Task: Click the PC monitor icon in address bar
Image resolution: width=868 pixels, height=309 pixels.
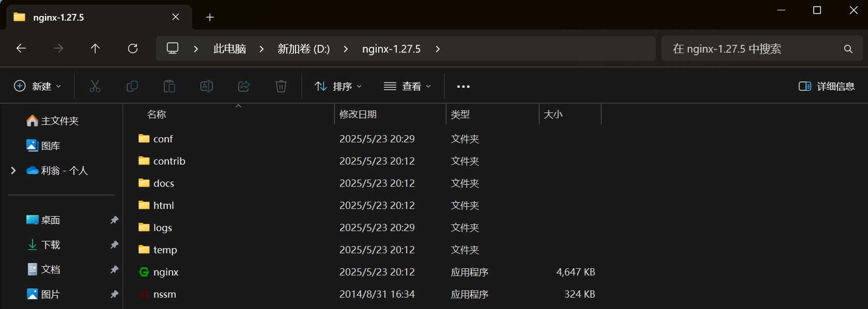Action: (x=173, y=48)
